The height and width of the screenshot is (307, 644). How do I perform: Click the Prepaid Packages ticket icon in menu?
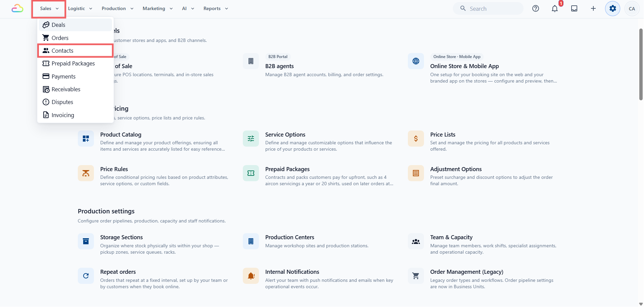pyautogui.click(x=46, y=63)
